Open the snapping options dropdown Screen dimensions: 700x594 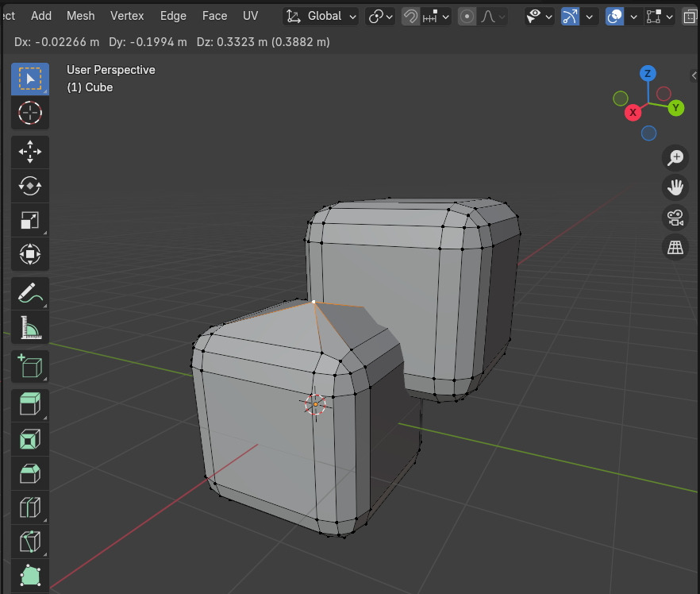tap(436, 17)
